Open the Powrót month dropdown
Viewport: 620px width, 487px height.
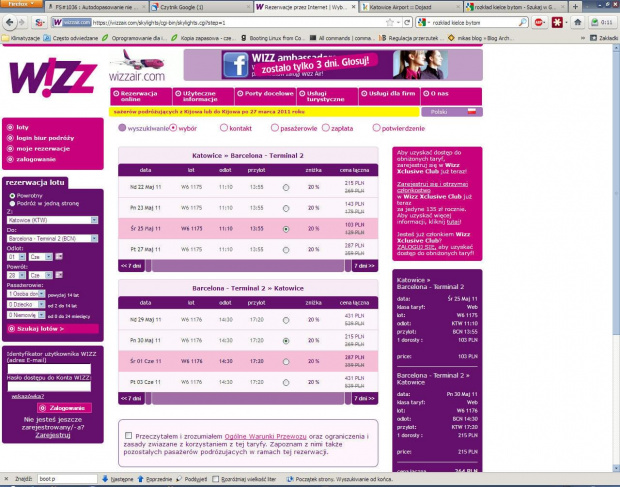pyautogui.click(x=41, y=275)
